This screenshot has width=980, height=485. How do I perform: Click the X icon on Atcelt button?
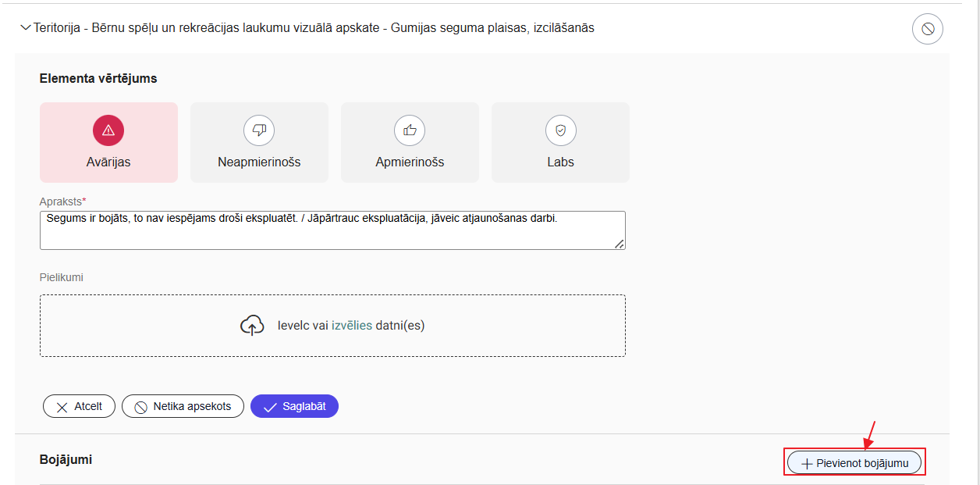coord(60,407)
